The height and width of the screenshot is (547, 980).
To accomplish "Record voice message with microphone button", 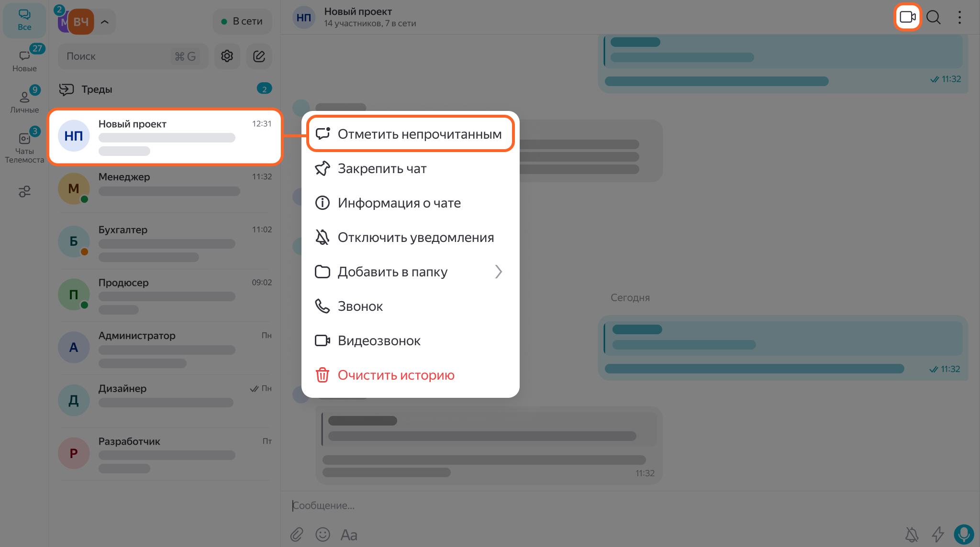I will [x=964, y=534].
